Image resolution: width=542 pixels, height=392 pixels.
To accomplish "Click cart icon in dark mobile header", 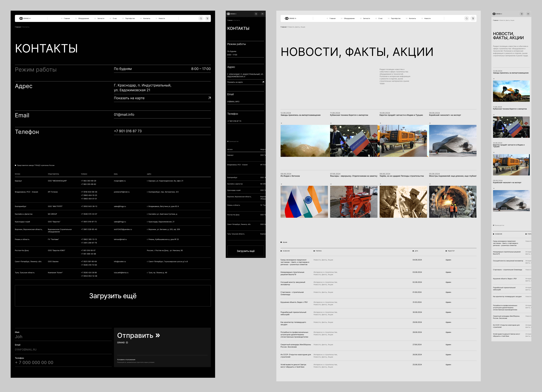I will click(x=256, y=14).
